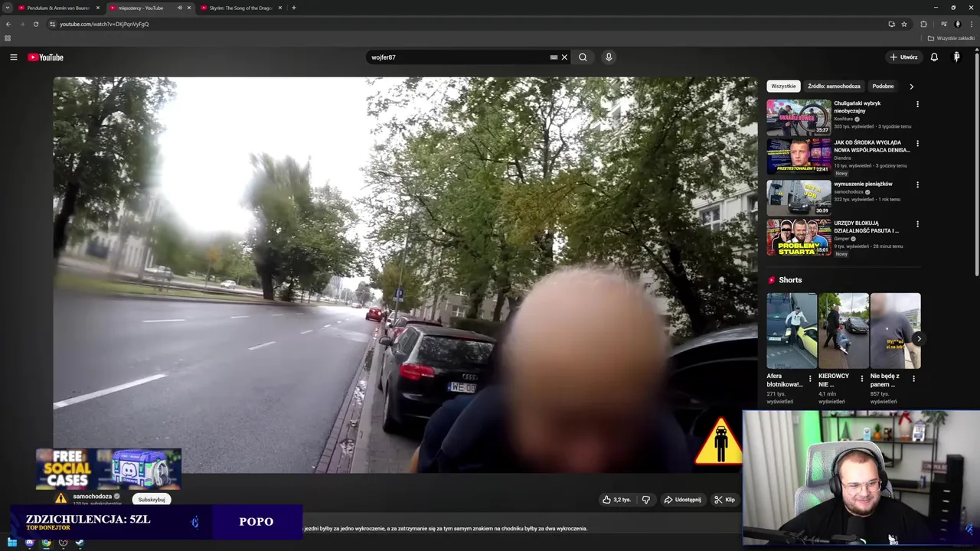
Task: Select the Wszystkie filter chip
Action: 783,86
